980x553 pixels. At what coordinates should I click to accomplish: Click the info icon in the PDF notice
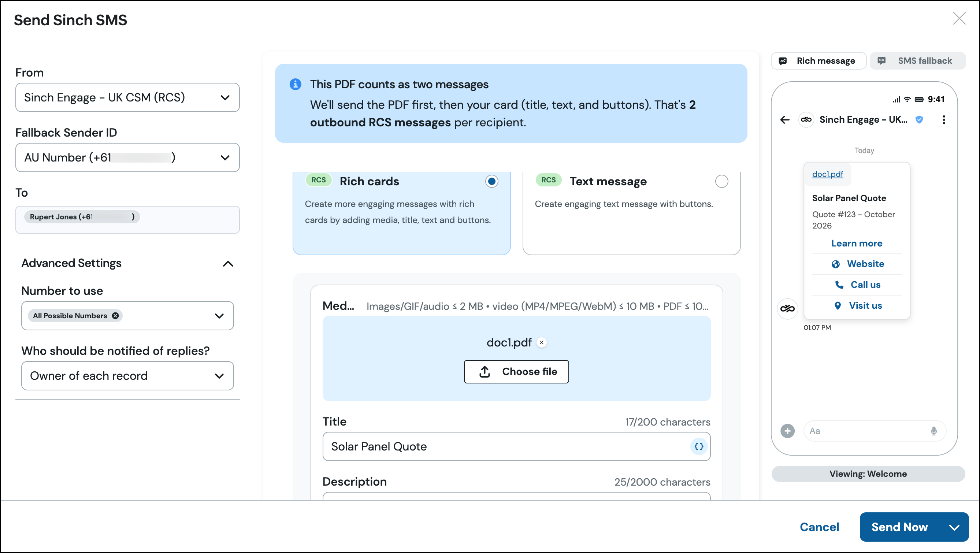[295, 84]
